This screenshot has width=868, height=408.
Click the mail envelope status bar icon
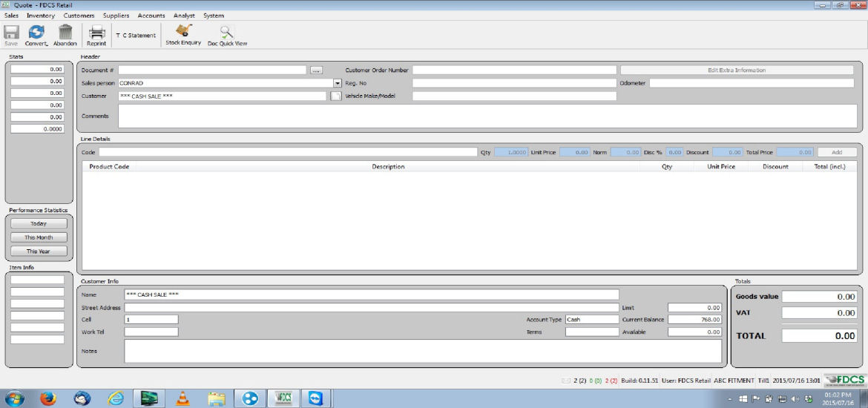click(567, 381)
